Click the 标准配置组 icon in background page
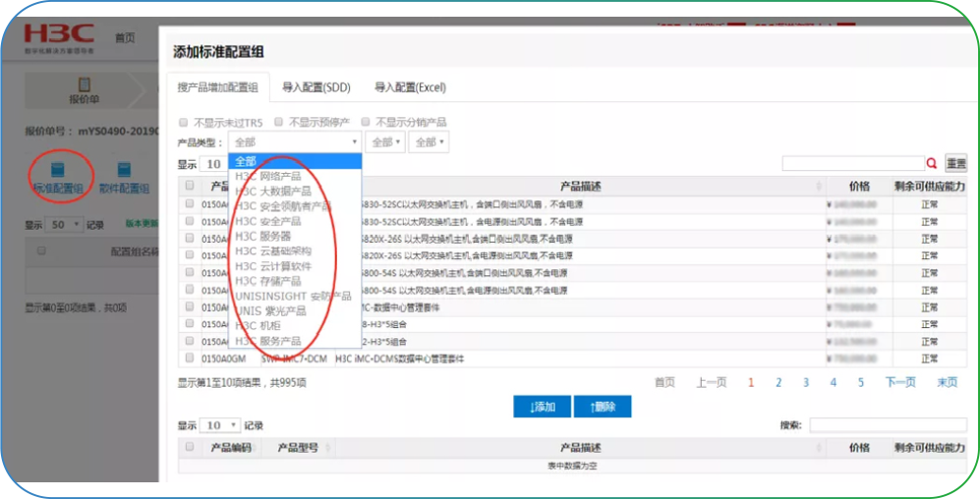The image size is (980, 499). point(57,170)
